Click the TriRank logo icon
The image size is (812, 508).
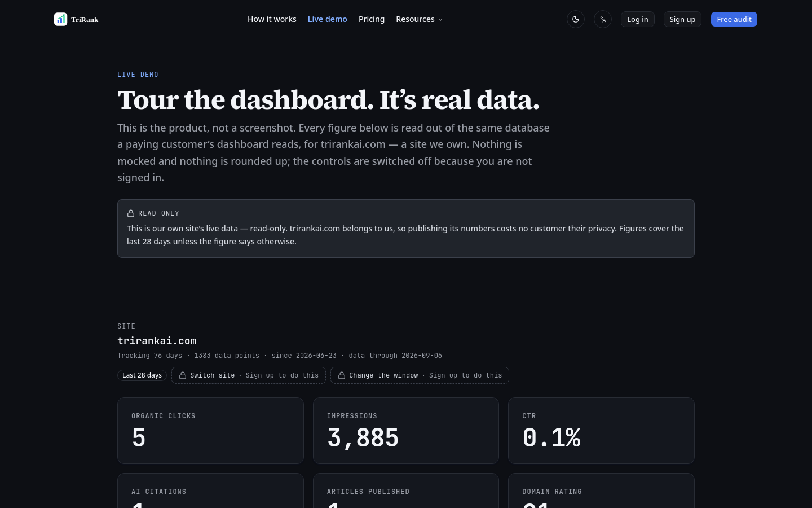click(x=60, y=19)
